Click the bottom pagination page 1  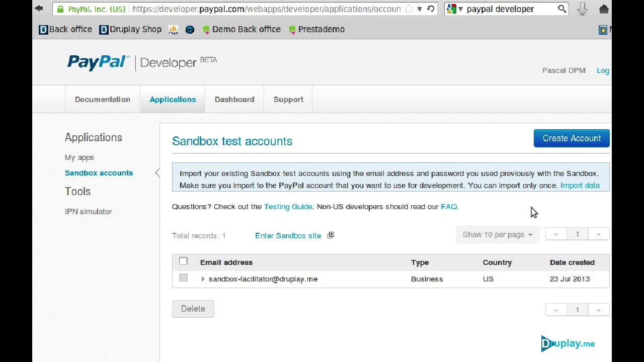577,310
